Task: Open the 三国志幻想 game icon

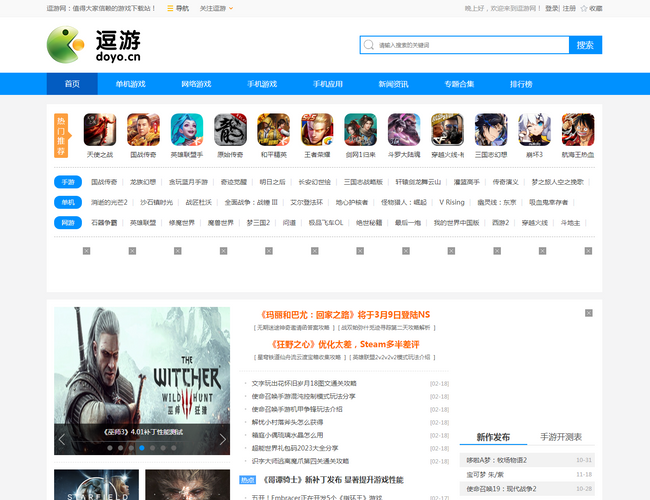Action: tap(491, 130)
